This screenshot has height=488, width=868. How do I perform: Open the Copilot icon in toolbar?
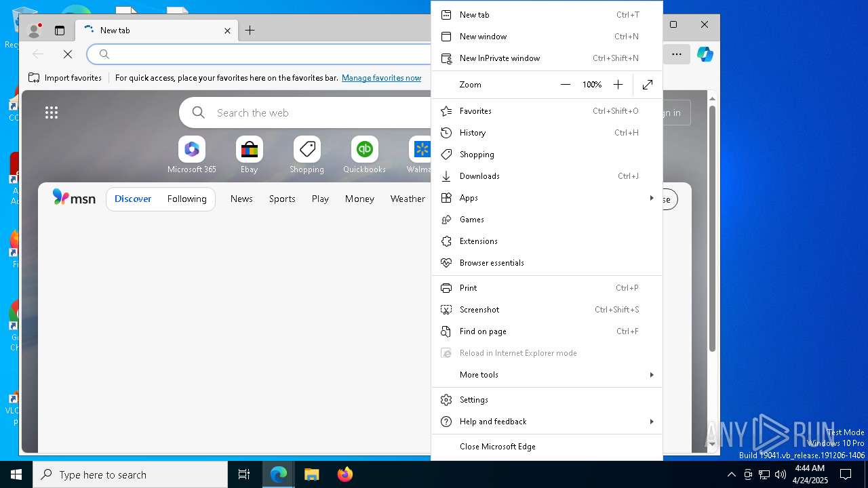click(x=705, y=54)
